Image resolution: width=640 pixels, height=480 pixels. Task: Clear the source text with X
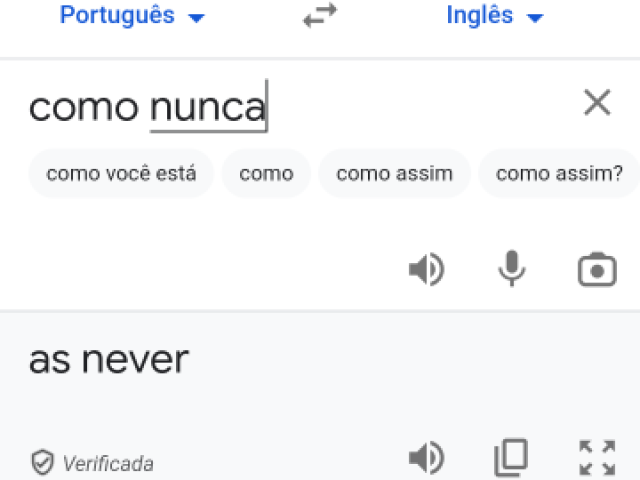tap(597, 102)
